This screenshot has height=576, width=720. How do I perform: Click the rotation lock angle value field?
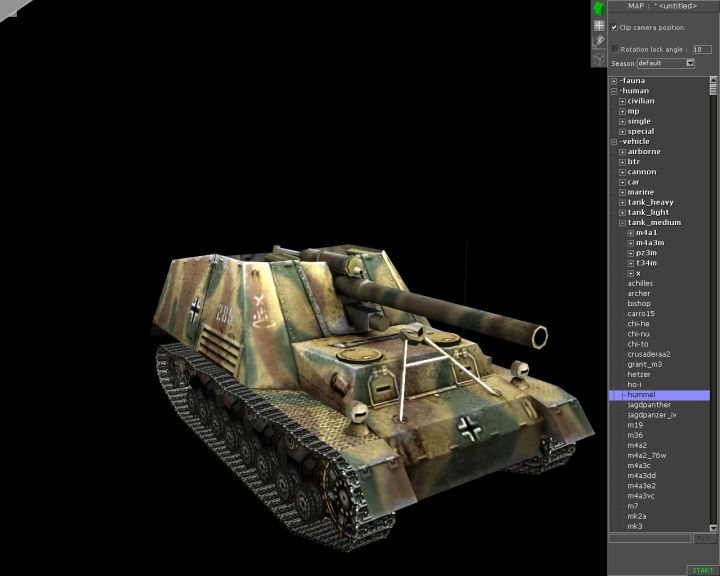click(702, 48)
